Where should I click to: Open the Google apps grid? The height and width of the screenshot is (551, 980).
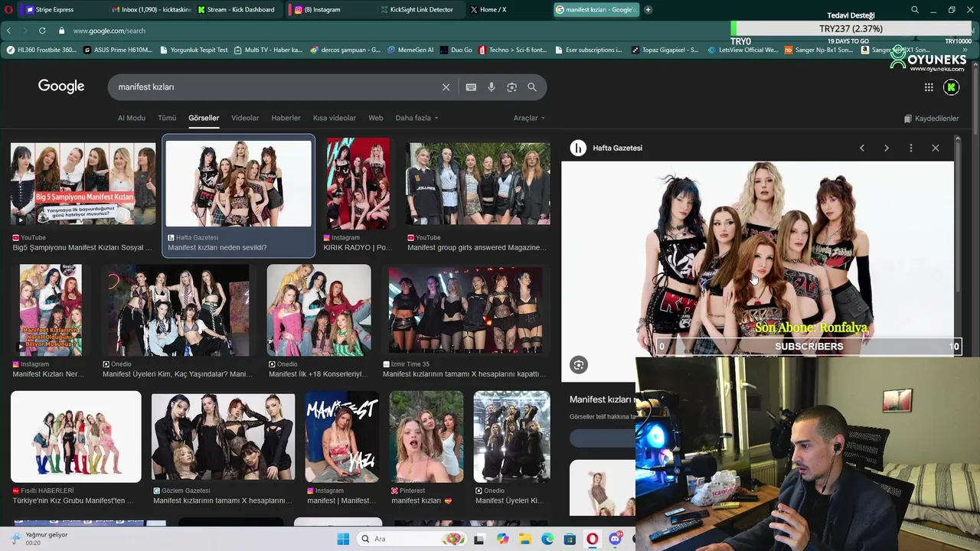click(x=929, y=87)
